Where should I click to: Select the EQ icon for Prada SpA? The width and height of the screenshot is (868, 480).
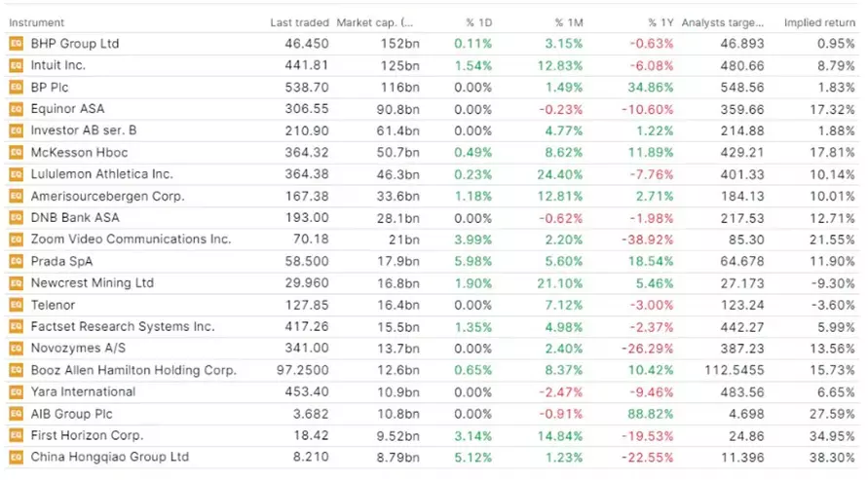coord(16,262)
